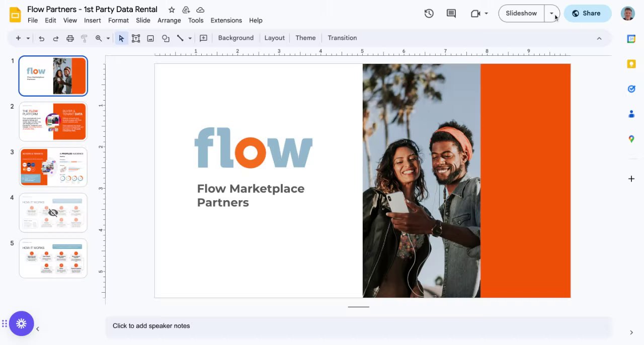Open the File menu
The width and height of the screenshot is (644, 345).
point(33,21)
